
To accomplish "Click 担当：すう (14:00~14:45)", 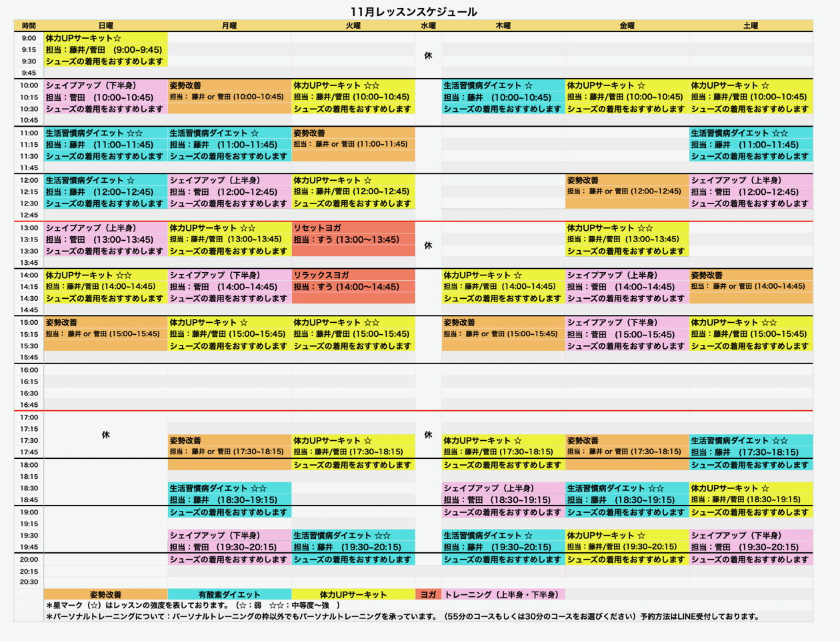I will pos(353,287).
